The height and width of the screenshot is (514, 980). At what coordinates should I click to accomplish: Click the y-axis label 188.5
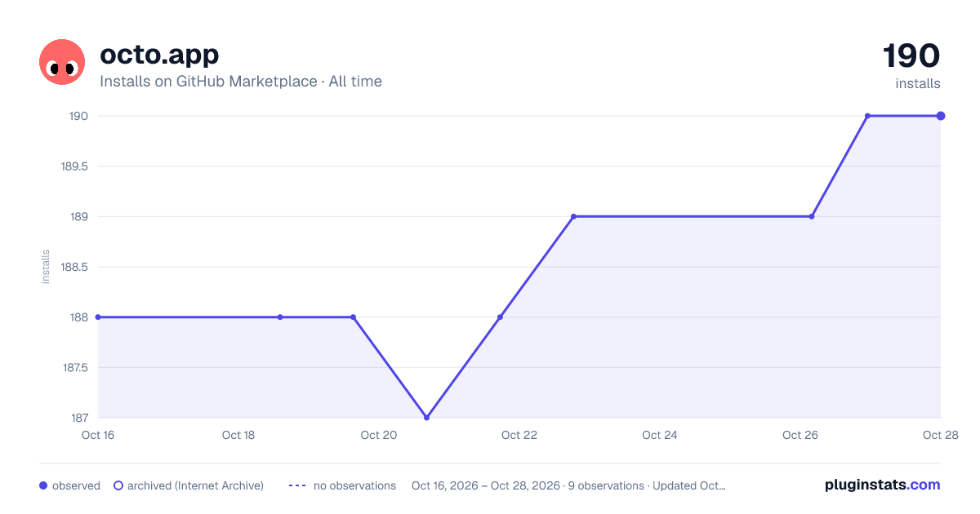point(74,267)
